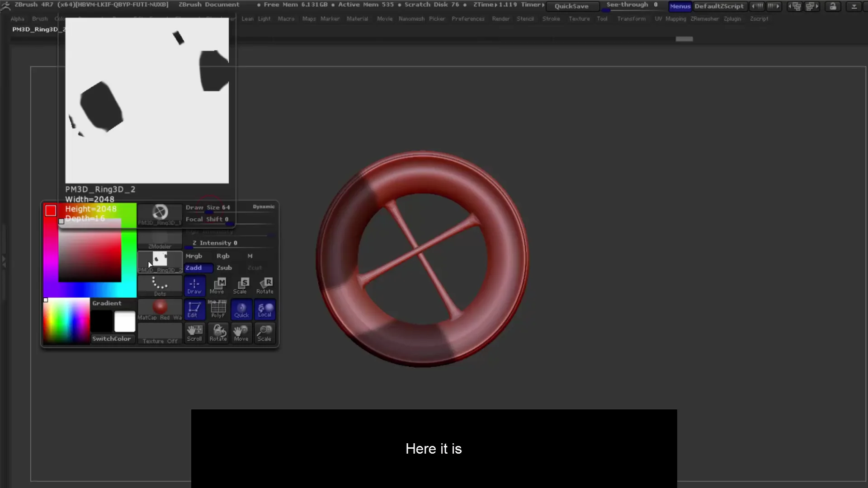Open the PM3D_Ring3D_1 tool picker

pos(160,215)
